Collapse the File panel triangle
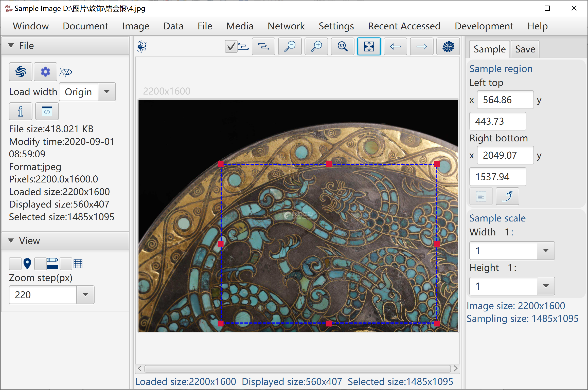This screenshot has width=588, height=390. coord(11,46)
